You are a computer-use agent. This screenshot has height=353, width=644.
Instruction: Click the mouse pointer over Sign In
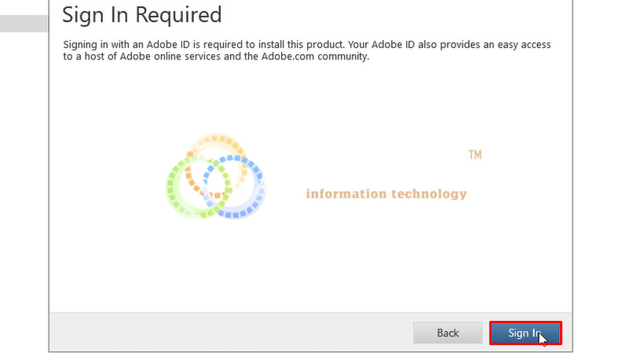[543, 339]
